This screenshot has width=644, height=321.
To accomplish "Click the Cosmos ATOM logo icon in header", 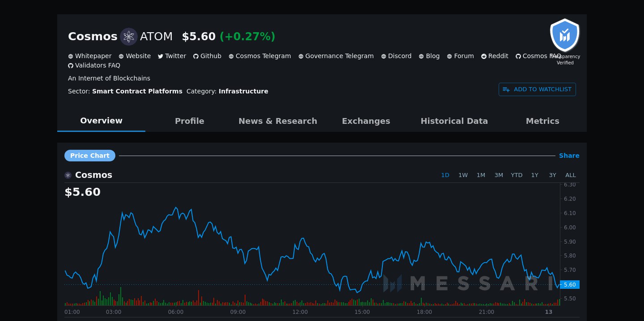I will (129, 37).
